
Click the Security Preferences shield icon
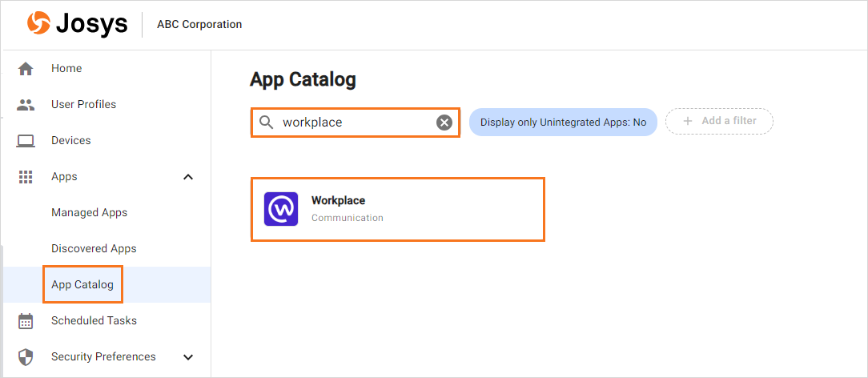[x=26, y=357]
